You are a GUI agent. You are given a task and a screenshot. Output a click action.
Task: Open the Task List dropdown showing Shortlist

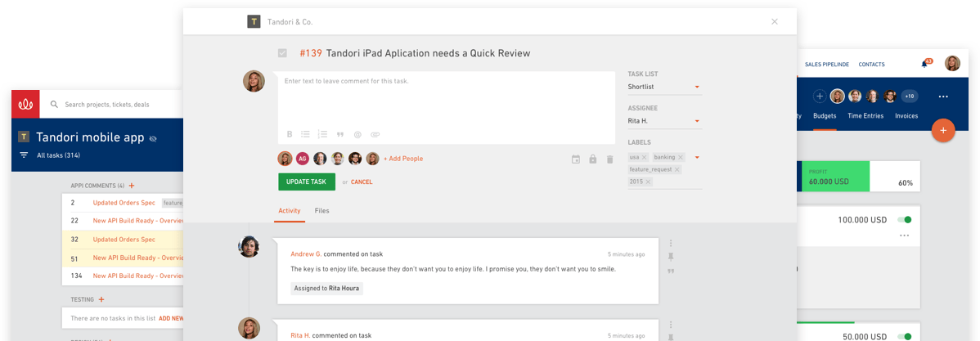coord(665,87)
